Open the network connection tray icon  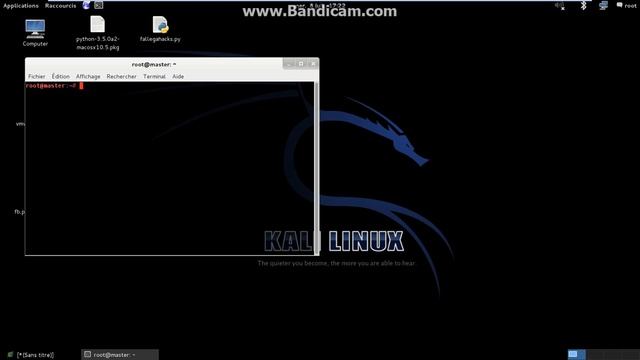[x=603, y=6]
